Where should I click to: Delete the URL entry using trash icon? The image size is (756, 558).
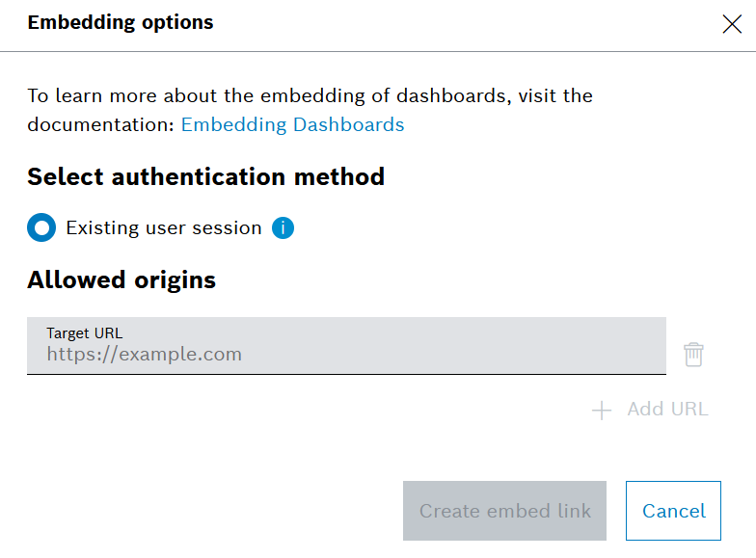(x=693, y=354)
